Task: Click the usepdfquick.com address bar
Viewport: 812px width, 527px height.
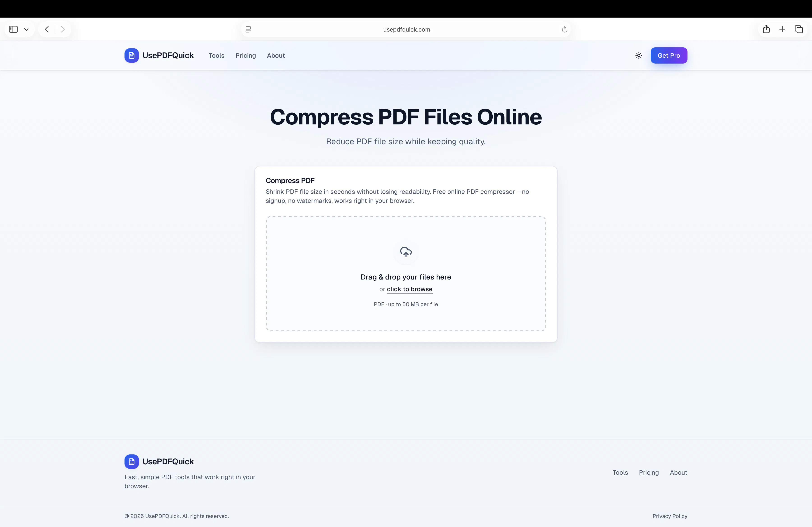Action: point(406,29)
